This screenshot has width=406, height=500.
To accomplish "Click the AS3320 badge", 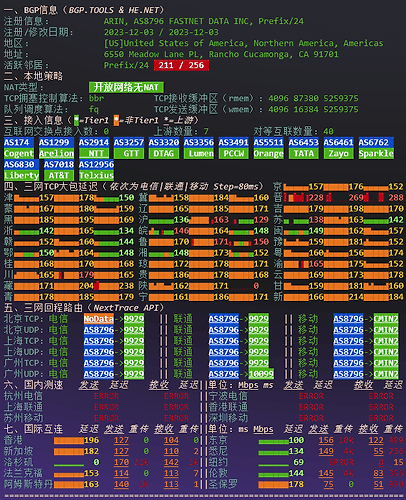I will [x=164, y=142].
